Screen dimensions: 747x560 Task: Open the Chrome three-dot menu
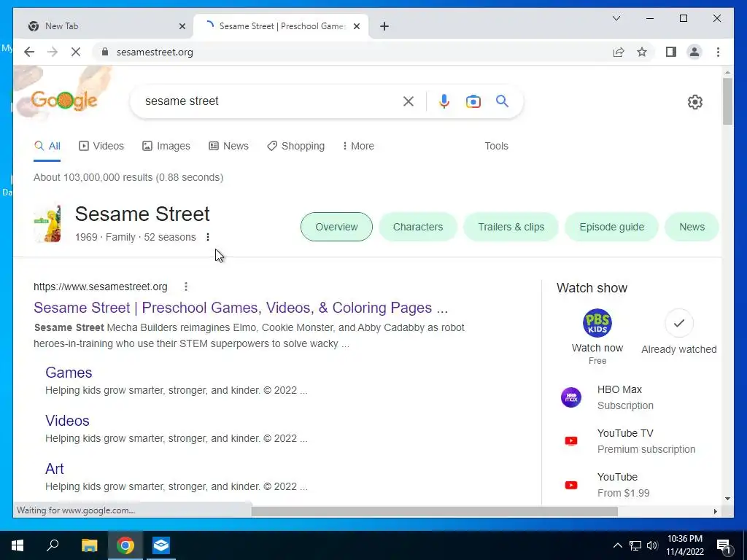(x=718, y=52)
